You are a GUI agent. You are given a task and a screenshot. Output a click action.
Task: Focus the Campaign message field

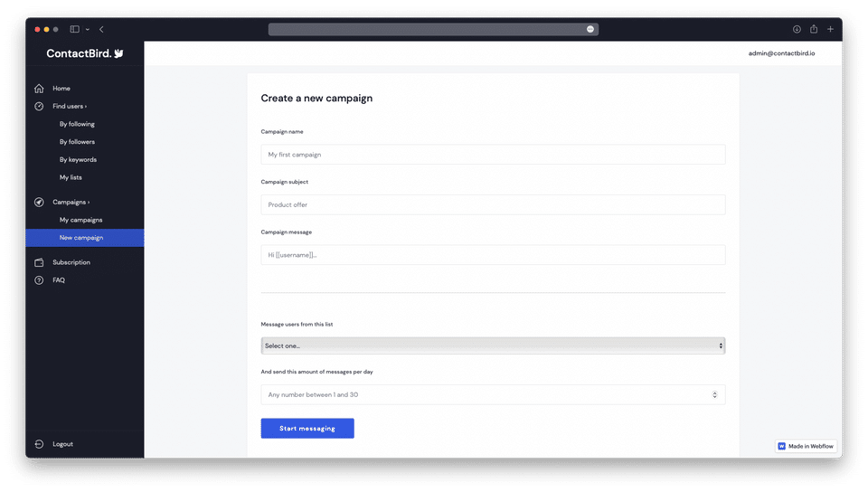[493, 255]
